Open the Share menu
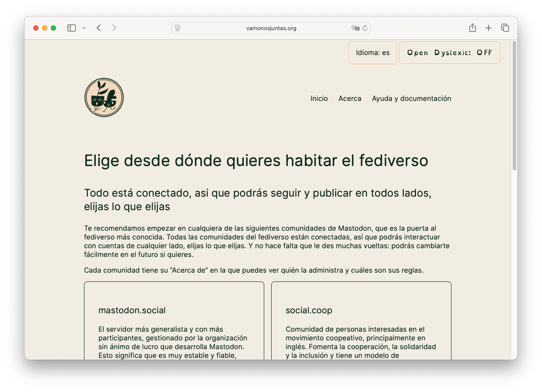Screen dimensions: 542x392 (x=472, y=28)
